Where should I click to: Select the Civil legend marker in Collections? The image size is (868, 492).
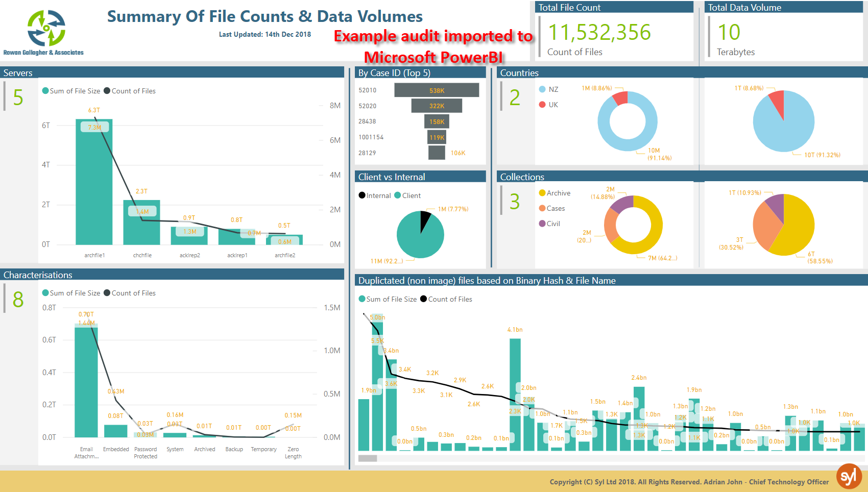click(542, 224)
